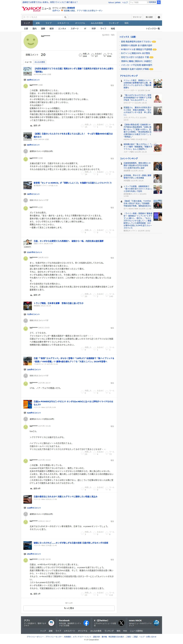
Task: Open the 528件のコメント speech bubble link
Action: [x=32, y=413]
